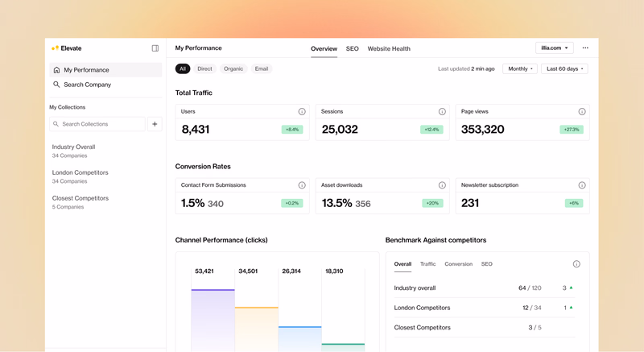Click the Search Collections field
This screenshot has height=352, width=644.
pyautogui.click(x=97, y=124)
